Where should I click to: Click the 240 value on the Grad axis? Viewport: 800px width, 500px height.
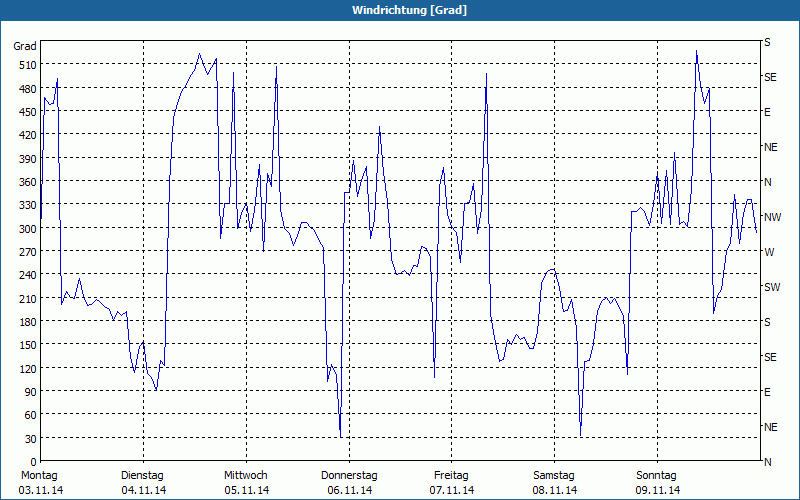click(x=28, y=276)
